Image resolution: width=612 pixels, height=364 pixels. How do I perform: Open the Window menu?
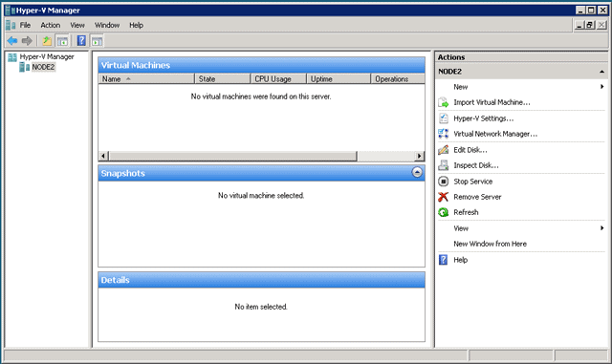tap(107, 26)
